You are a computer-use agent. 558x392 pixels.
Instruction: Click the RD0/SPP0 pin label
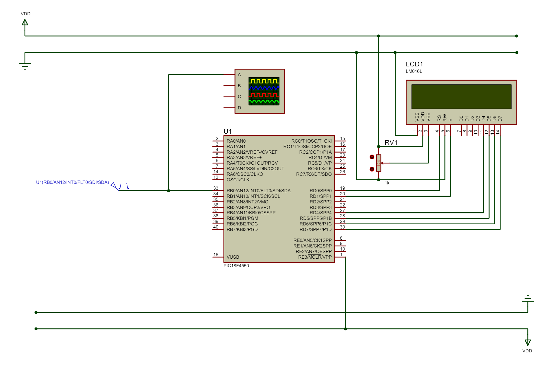[x=321, y=191]
